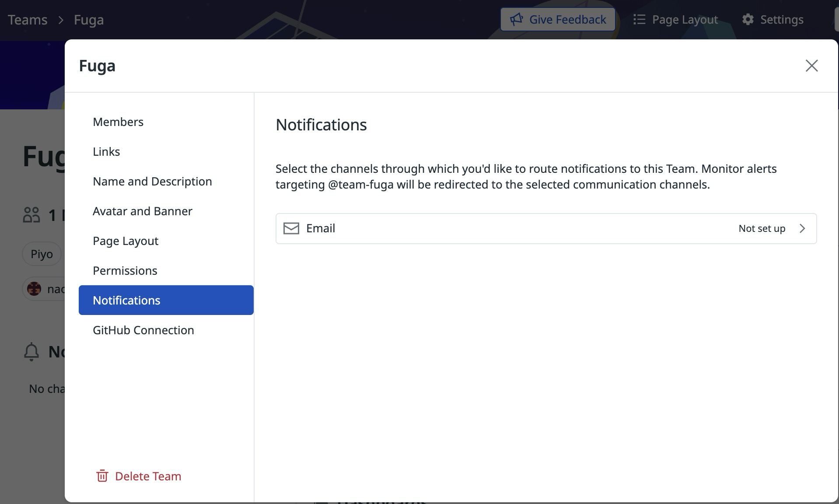
Task: Open Settings via the gear icon
Action: tap(748, 19)
